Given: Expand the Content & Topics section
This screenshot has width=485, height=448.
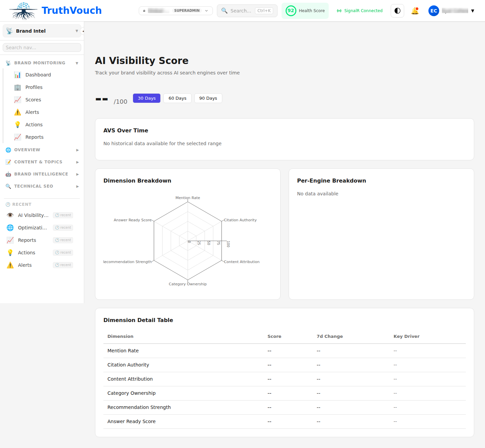Looking at the screenshot, I should click(38, 162).
